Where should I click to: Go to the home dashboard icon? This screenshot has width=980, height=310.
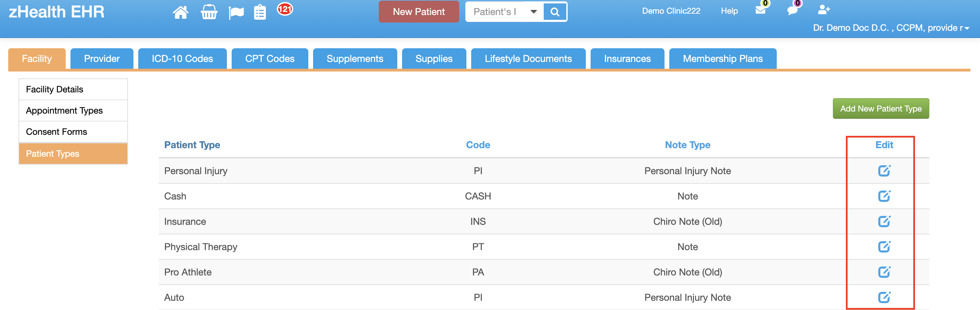[x=181, y=12]
